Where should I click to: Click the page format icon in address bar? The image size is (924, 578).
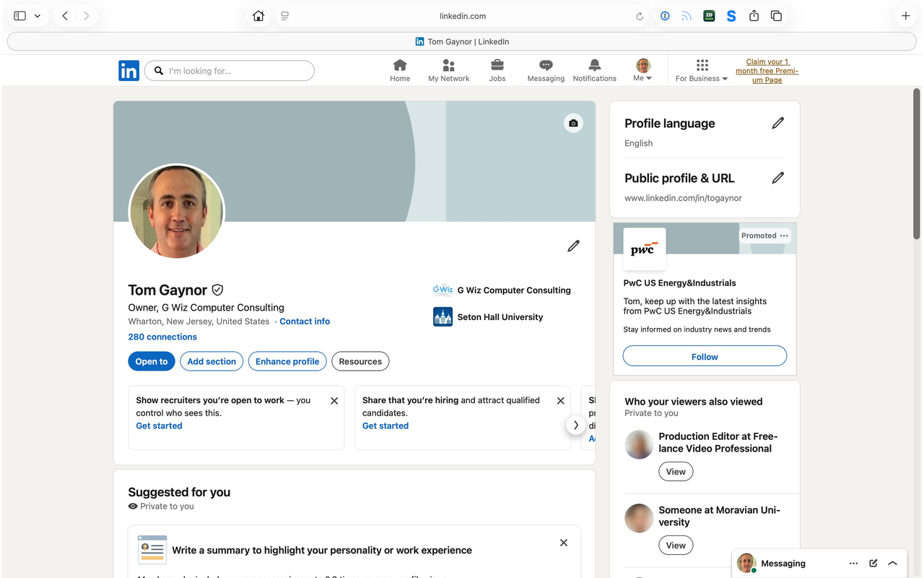285,16
